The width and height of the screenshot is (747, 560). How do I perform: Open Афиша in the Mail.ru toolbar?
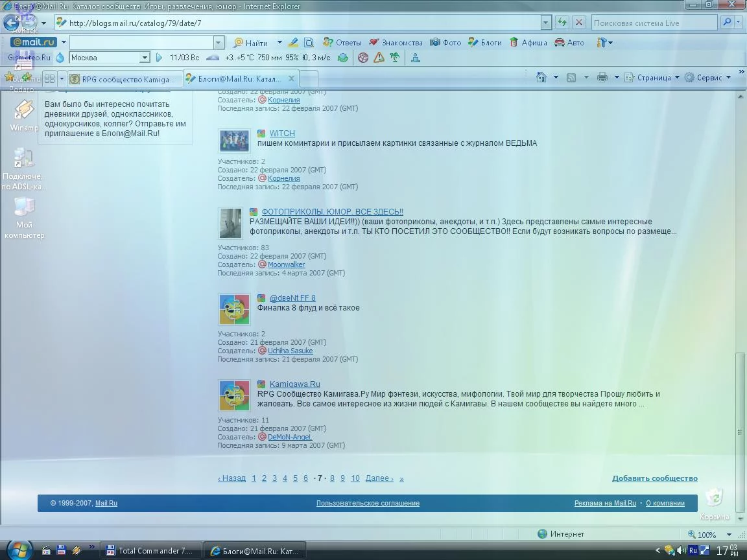click(528, 43)
